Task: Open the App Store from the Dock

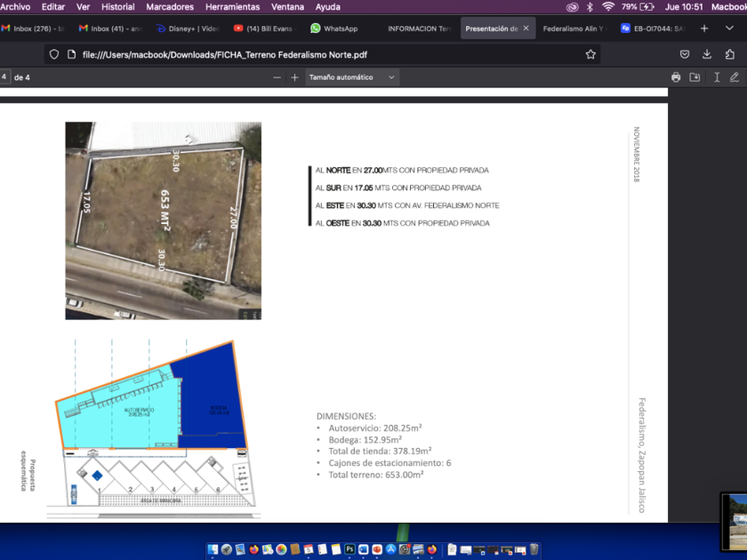Action: 390,550
